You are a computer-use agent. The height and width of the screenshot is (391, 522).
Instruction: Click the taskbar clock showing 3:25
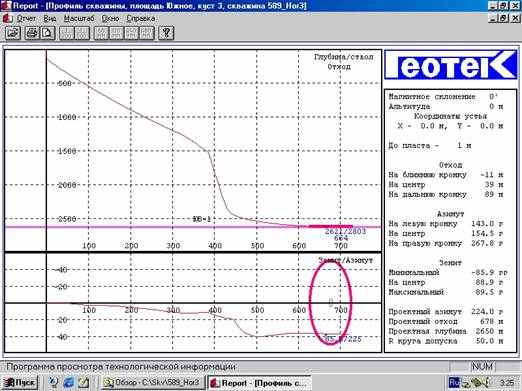[507, 382]
